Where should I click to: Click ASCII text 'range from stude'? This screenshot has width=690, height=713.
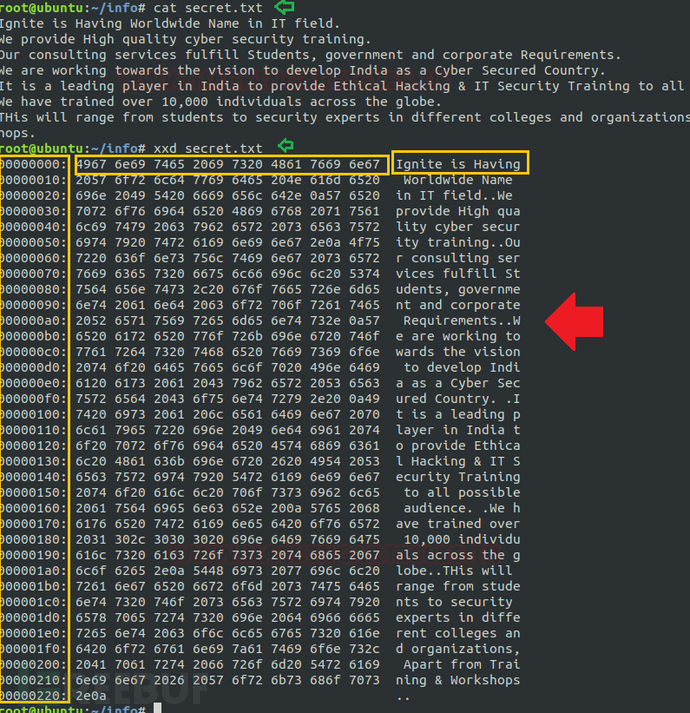coord(458,586)
